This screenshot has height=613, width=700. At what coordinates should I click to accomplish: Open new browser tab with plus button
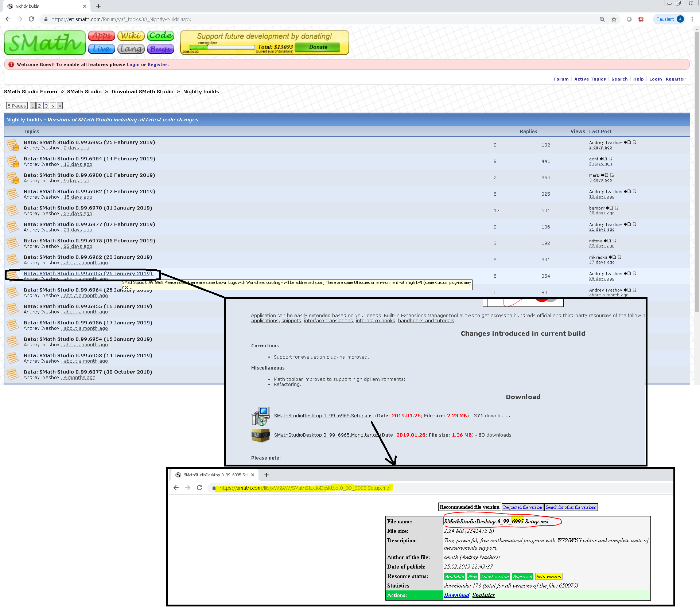click(x=98, y=6)
